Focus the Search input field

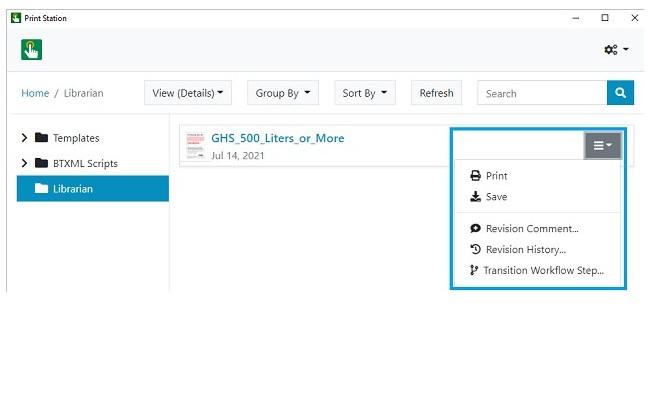(x=542, y=93)
